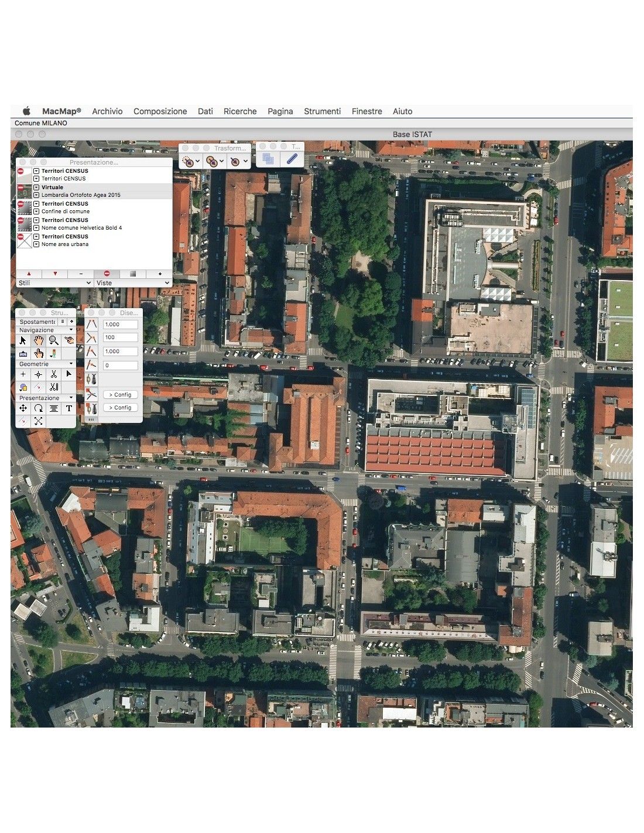The width and height of the screenshot is (644, 833).
Task: Select the rotate tool in Presentazione
Action: pos(39,408)
